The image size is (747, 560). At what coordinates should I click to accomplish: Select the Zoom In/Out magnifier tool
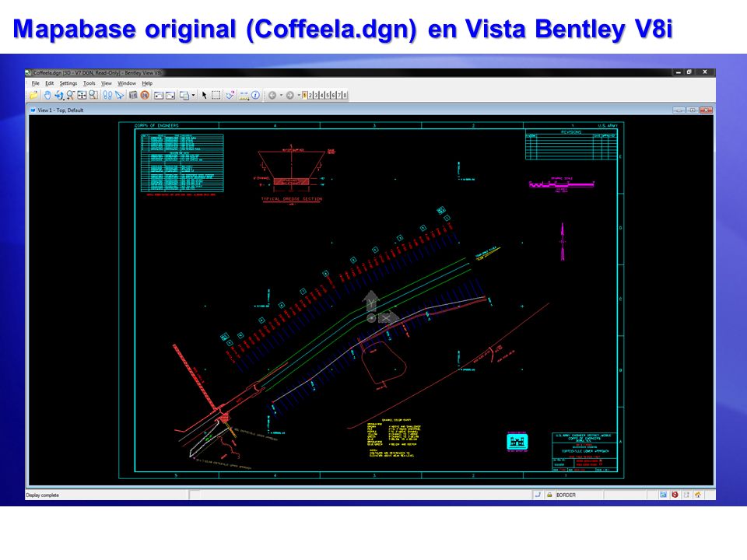pyautogui.click(x=71, y=95)
